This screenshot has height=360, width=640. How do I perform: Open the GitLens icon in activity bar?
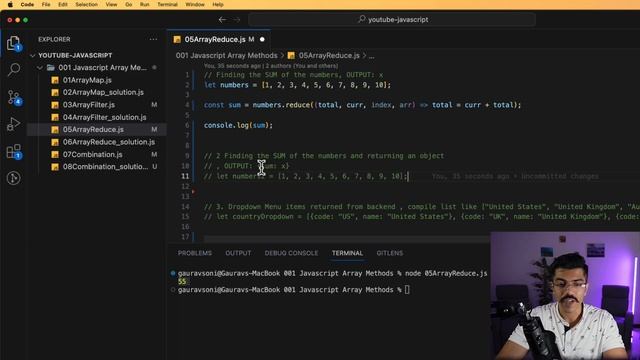[13, 178]
